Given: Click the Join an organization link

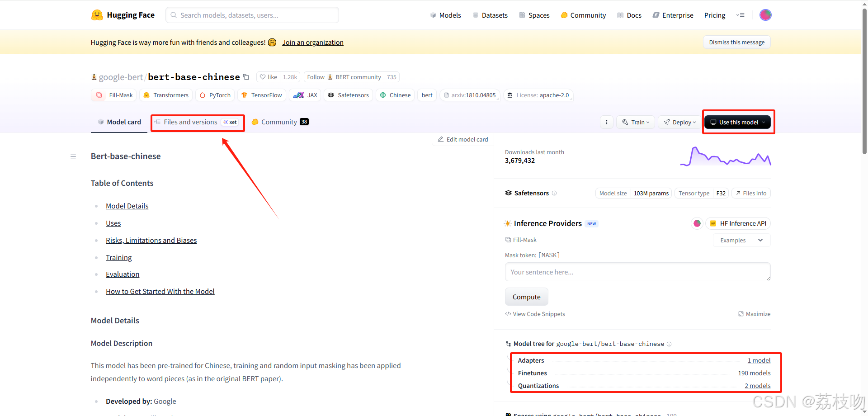Looking at the screenshot, I should (x=313, y=42).
